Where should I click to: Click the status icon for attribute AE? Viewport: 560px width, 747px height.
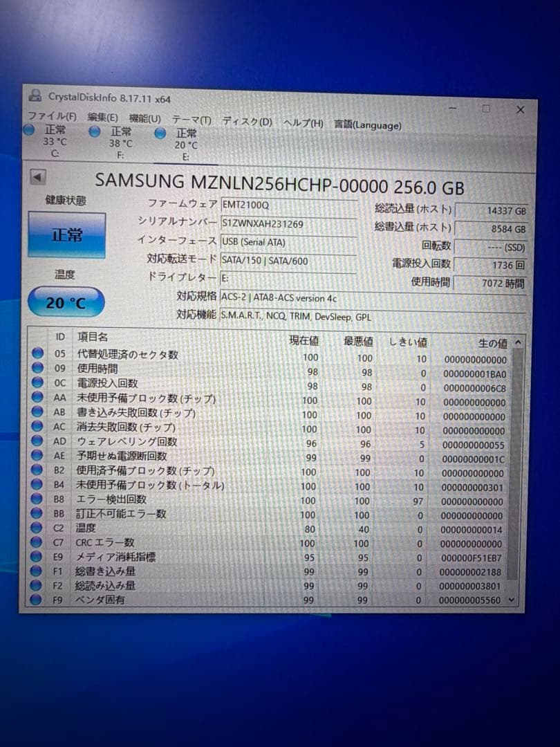[x=37, y=455]
